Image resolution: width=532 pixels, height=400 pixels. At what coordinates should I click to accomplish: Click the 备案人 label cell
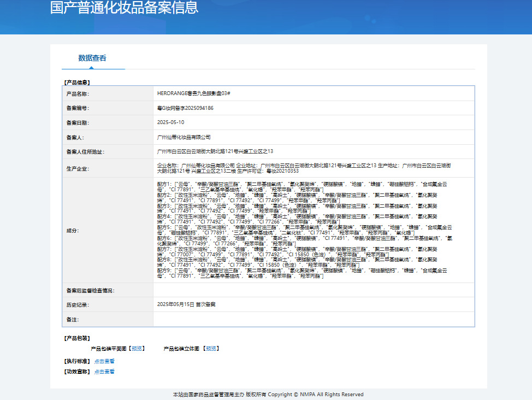pyautogui.click(x=108, y=137)
